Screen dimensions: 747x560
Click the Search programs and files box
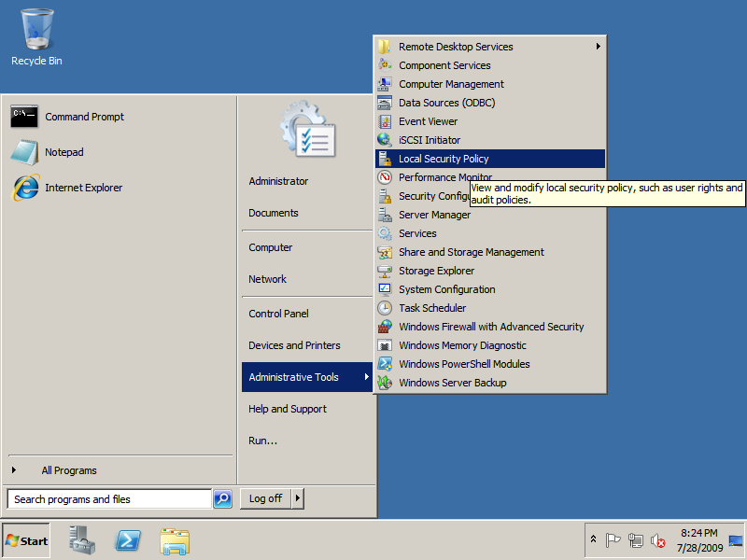point(109,499)
